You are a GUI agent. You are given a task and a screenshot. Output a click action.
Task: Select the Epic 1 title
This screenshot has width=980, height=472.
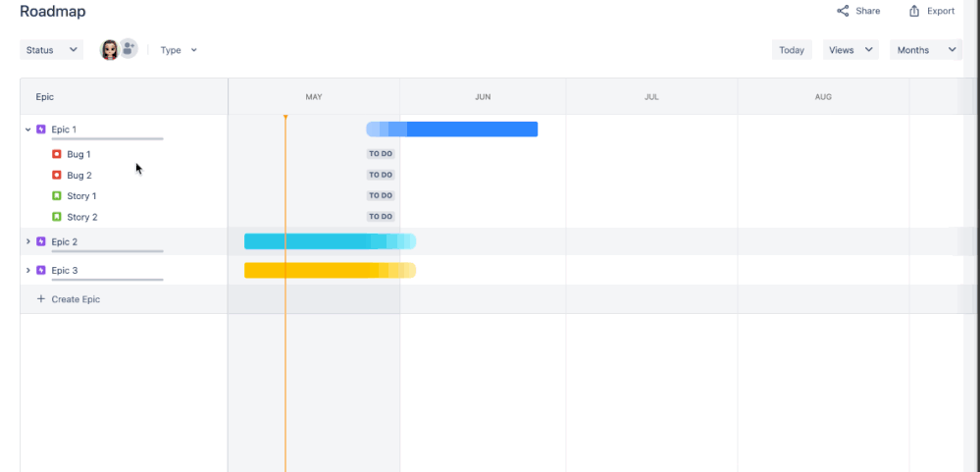[64, 130]
